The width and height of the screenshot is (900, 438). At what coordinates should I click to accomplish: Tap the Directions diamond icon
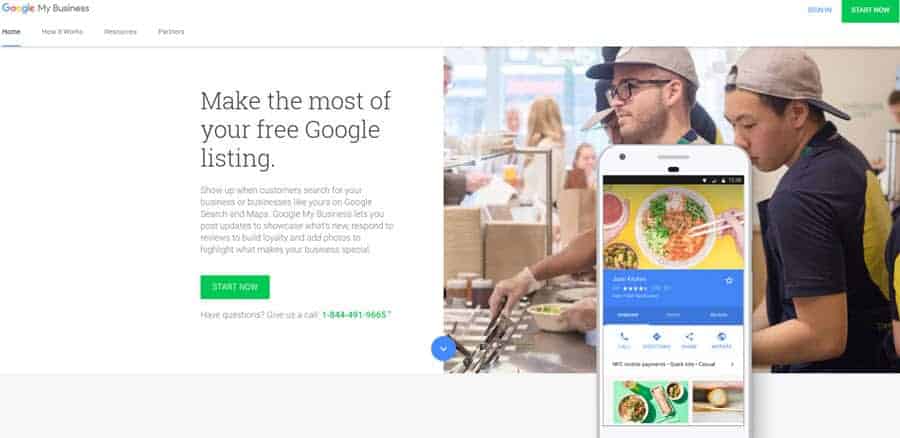[657, 337]
